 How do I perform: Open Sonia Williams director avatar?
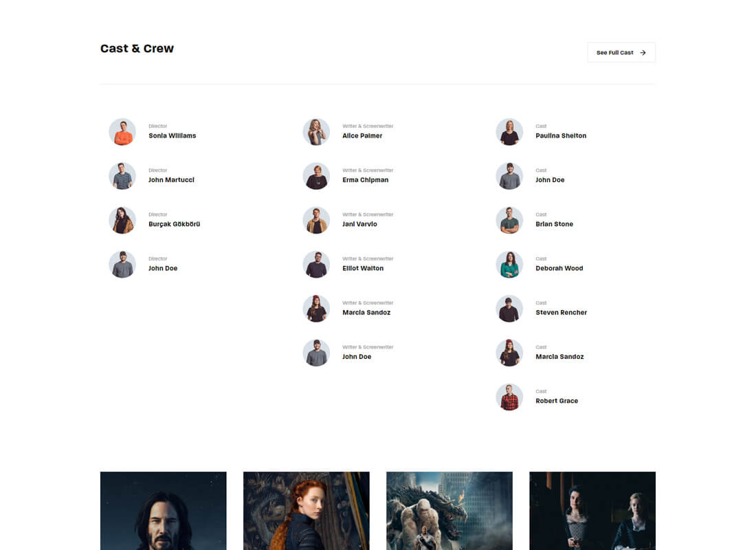pyautogui.click(x=122, y=132)
